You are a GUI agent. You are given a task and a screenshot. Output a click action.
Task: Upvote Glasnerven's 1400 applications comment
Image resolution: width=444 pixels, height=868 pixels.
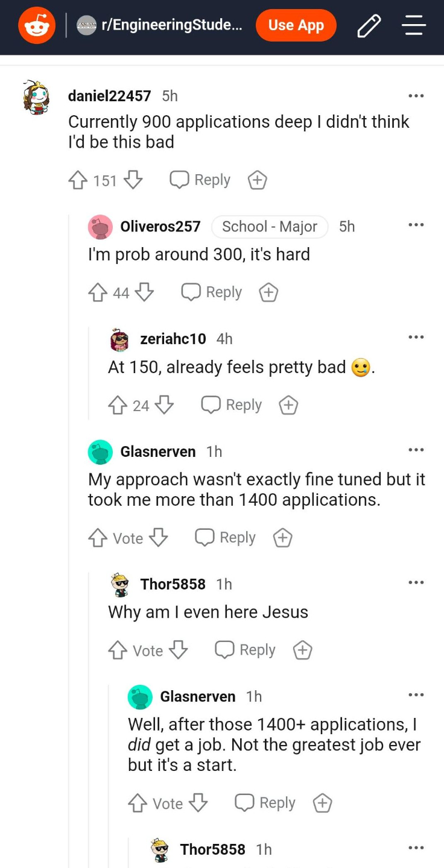(x=98, y=538)
